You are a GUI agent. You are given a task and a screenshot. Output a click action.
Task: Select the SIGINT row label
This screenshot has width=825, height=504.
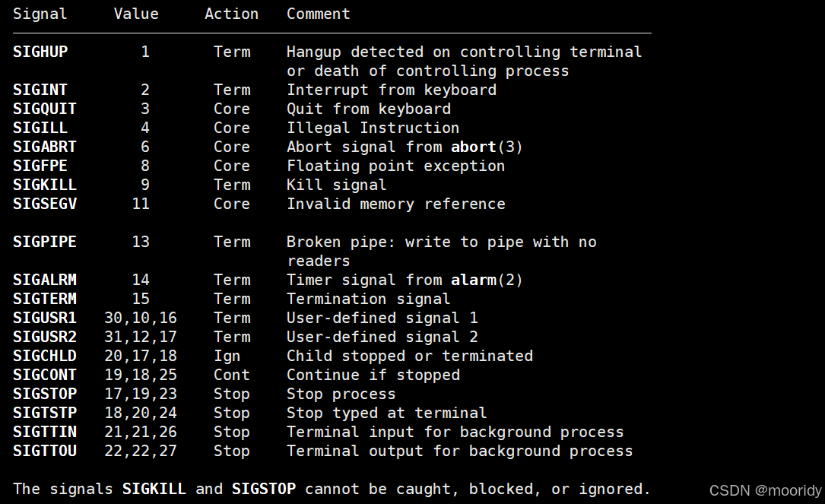click(x=40, y=90)
